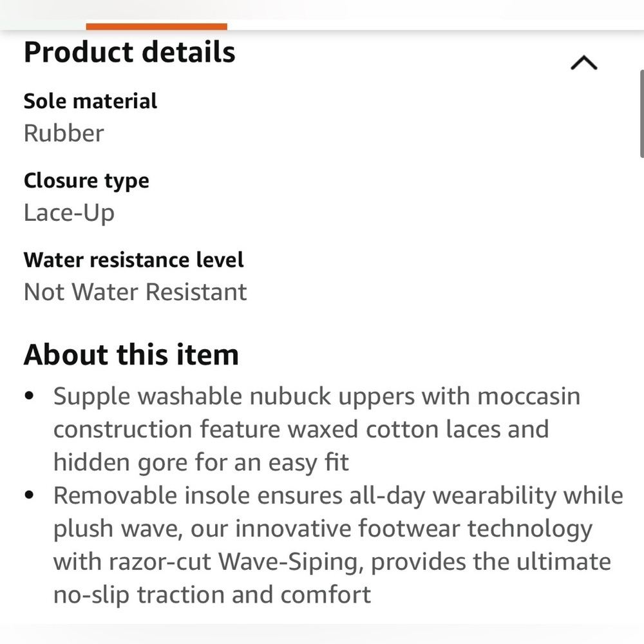Click the Product details heading
Image resolution: width=644 pixels, height=644 pixels.
tap(129, 52)
